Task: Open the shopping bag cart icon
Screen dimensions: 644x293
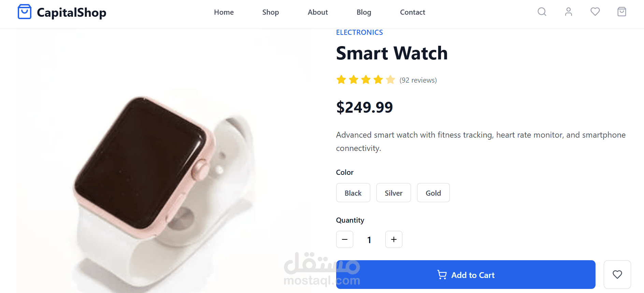Action: coord(622,12)
